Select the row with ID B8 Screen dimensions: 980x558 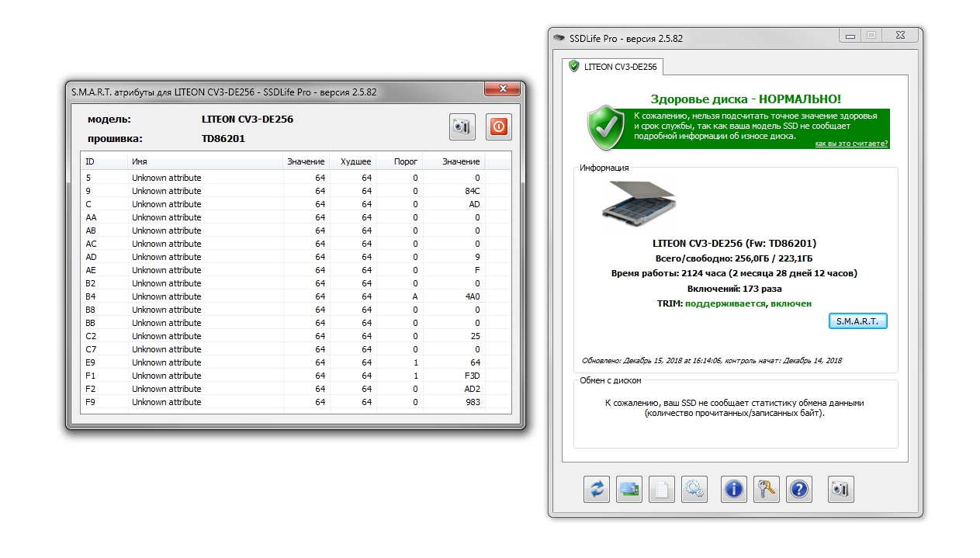(296, 310)
